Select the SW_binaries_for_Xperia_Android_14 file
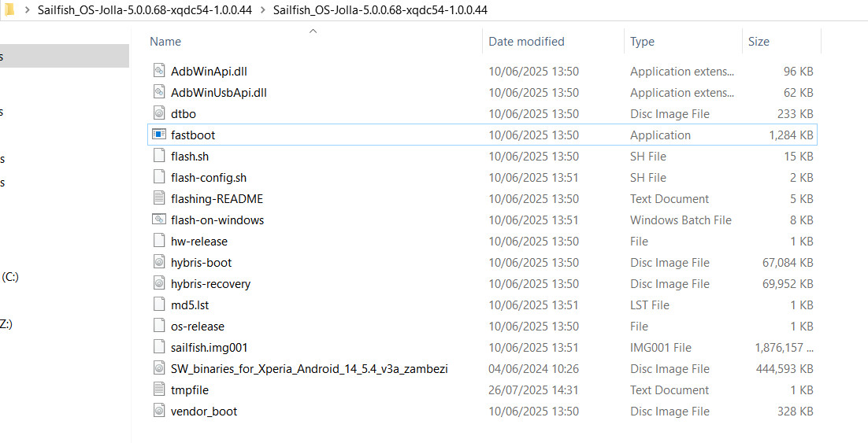The image size is (868, 443). 309,369
